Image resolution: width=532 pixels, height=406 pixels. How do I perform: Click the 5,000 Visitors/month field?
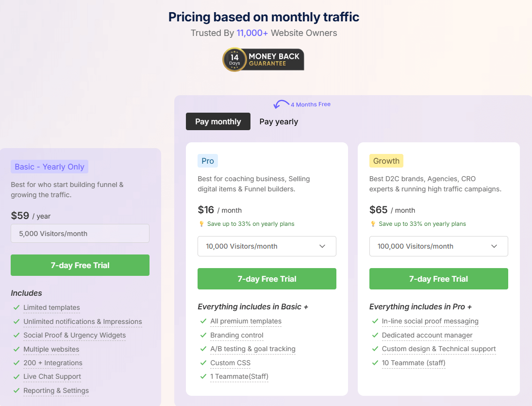(x=80, y=233)
